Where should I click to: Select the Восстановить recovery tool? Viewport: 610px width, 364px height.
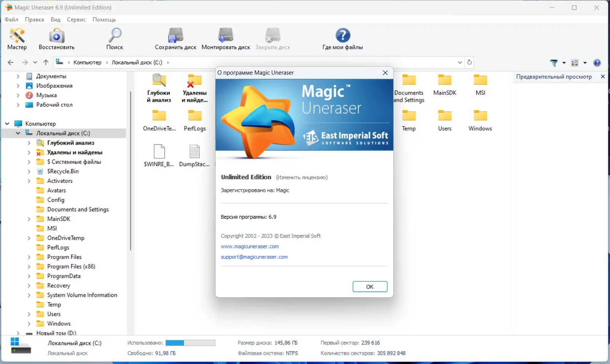(56, 39)
